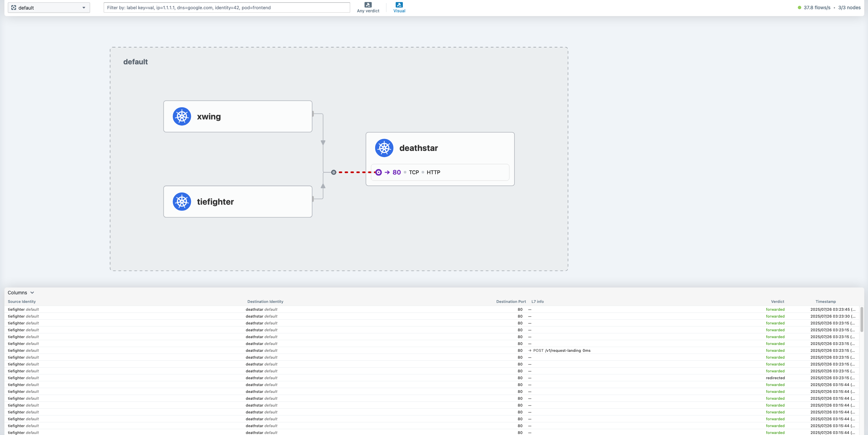Expand the Columns dropdown
The width and height of the screenshot is (868, 435).
21,293
